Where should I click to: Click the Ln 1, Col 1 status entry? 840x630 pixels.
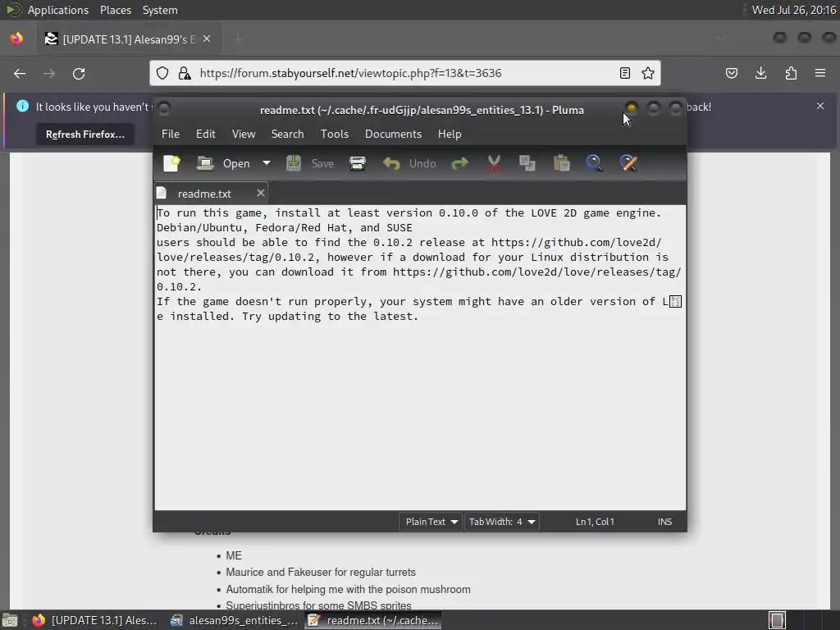[x=595, y=521]
